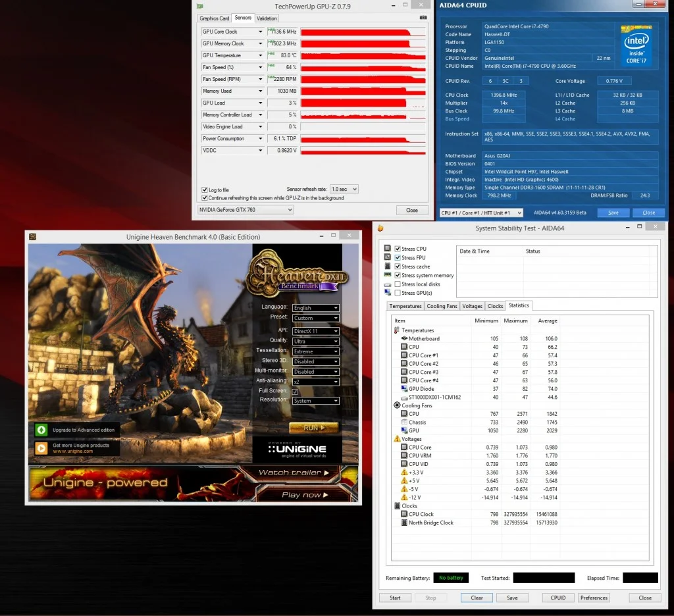This screenshot has height=616, width=674.
Task: Click Clear button in Stability Test
Action: point(477,598)
